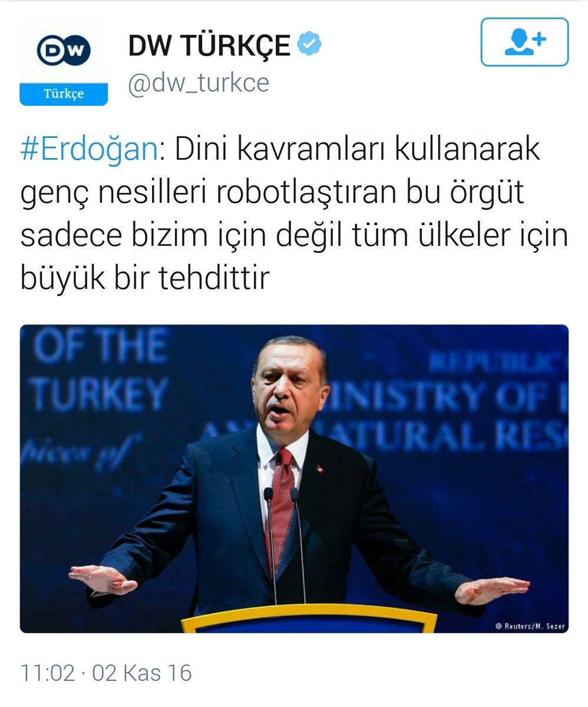Open the #Erdoğan hashtag
Image resolution: width=588 pixels, height=707 pixels.
click(x=89, y=151)
